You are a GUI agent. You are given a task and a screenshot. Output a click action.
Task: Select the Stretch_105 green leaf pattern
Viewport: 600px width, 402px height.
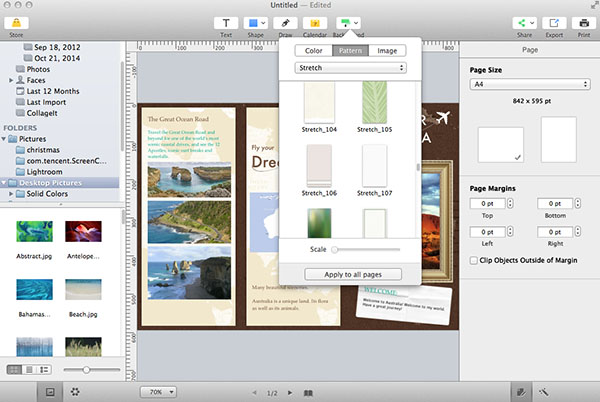click(x=374, y=103)
